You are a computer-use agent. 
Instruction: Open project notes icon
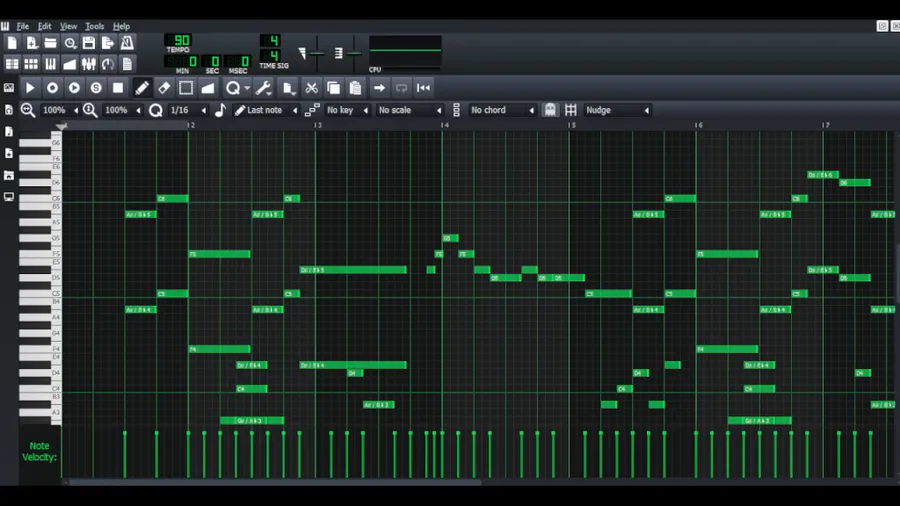[127, 64]
